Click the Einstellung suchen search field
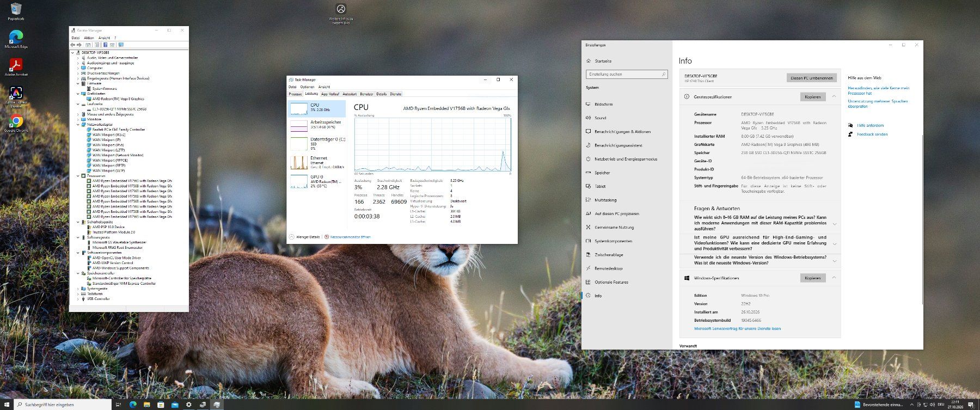 tap(627, 74)
